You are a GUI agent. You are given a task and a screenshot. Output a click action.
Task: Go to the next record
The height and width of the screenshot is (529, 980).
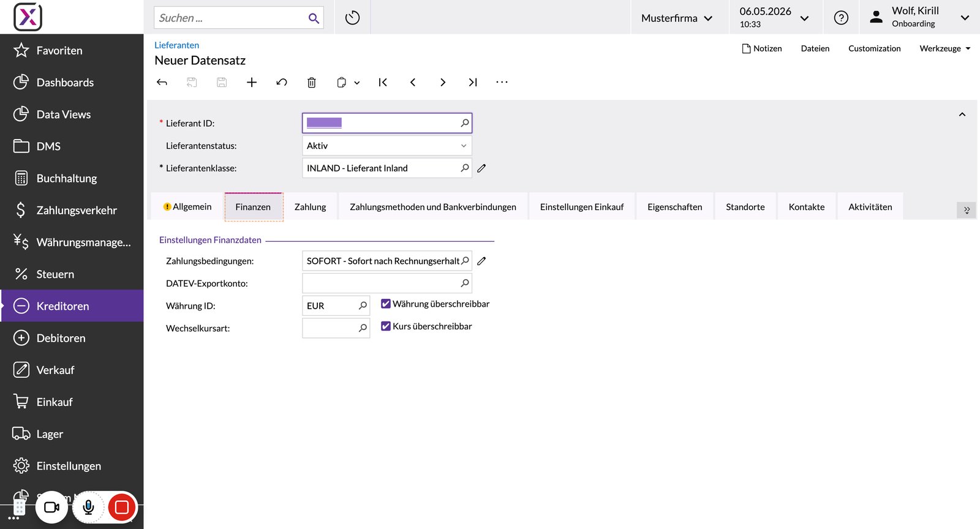[x=443, y=82]
